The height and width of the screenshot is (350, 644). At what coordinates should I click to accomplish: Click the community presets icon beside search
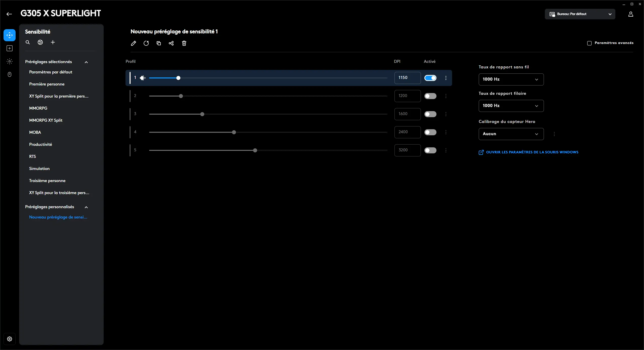[x=40, y=42]
